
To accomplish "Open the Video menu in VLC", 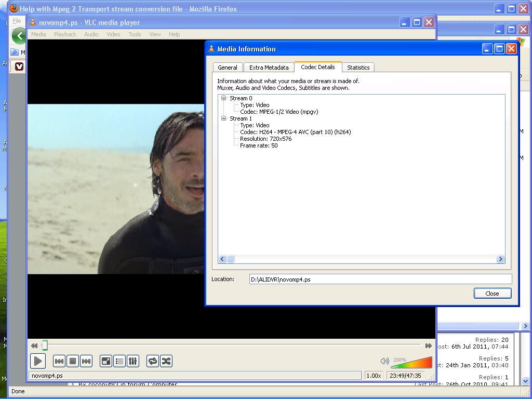I will [113, 34].
